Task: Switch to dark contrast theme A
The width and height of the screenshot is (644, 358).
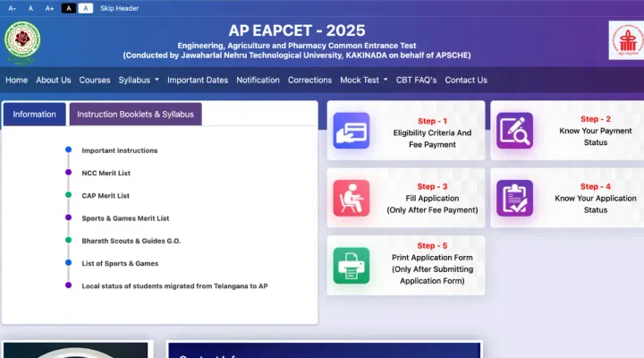Action: (x=69, y=7)
